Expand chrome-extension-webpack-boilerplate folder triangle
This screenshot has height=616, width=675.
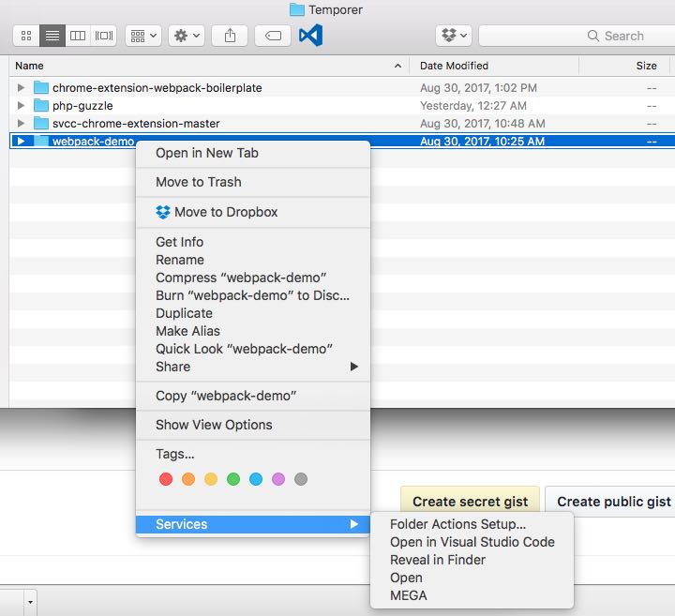22,88
